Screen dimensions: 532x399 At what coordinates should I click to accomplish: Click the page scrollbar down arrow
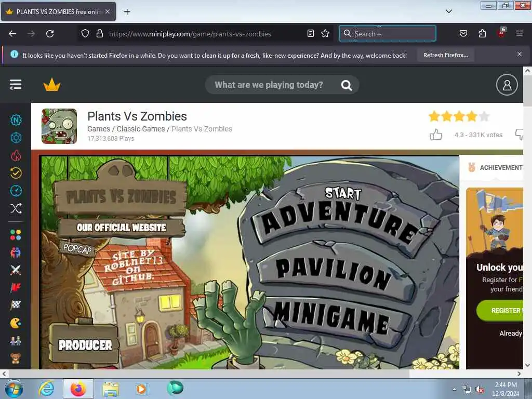pyautogui.click(x=527, y=365)
